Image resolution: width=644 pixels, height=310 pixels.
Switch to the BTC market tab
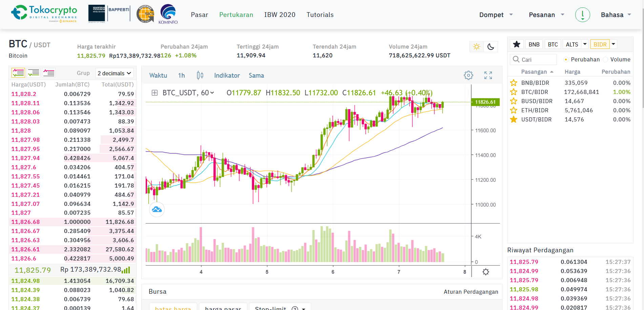(x=553, y=44)
